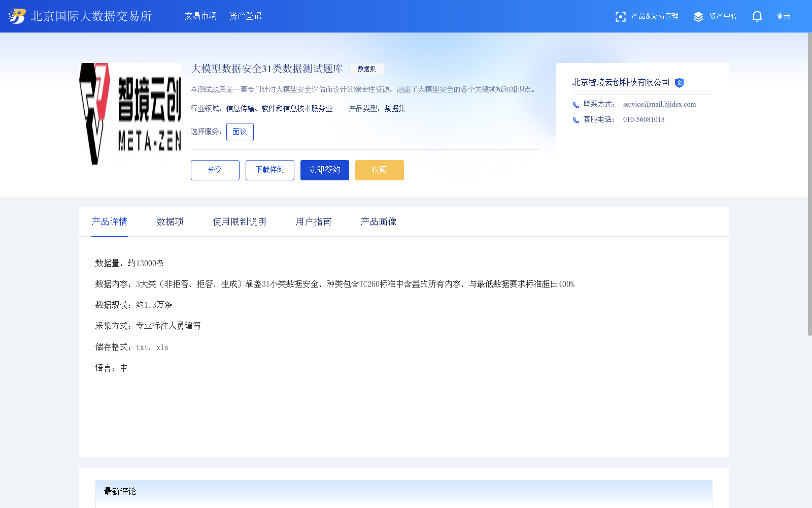This screenshot has height=508, width=812.
Task: Click the phone icon beside 联系方式
Action: tap(576, 105)
